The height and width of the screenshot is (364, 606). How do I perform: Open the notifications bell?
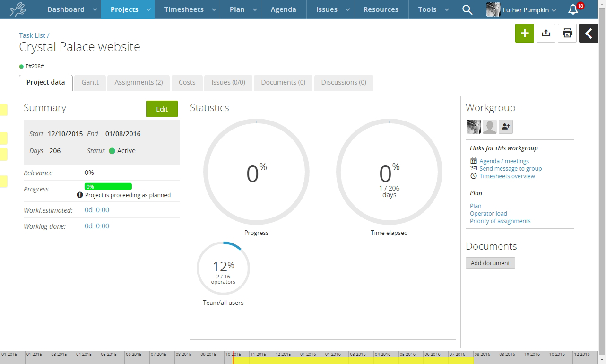[x=573, y=9]
